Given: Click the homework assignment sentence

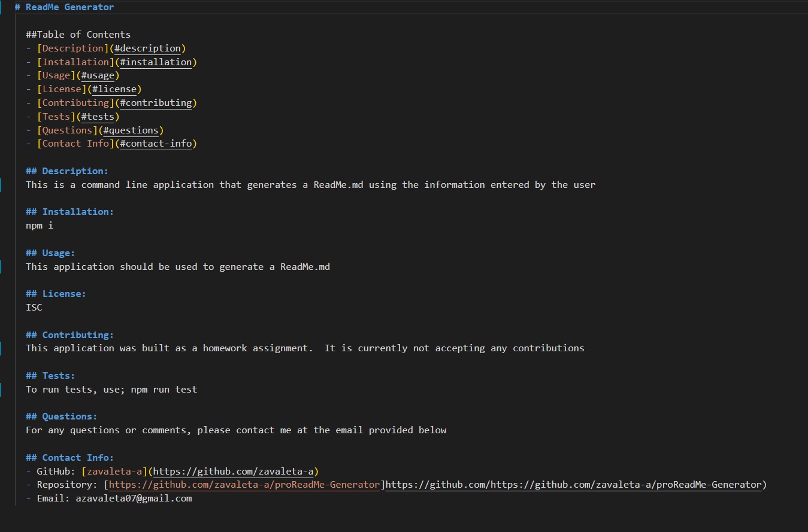Looking at the screenshot, I should coord(305,348).
